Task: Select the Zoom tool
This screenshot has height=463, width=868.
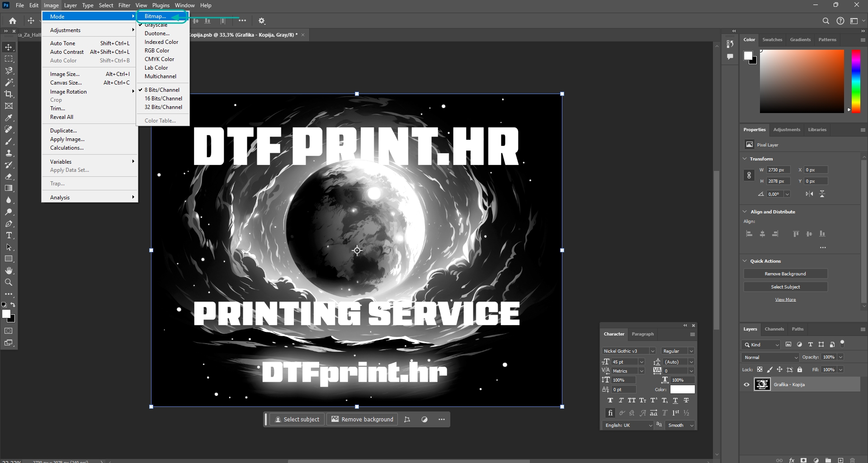Action: 9,282
